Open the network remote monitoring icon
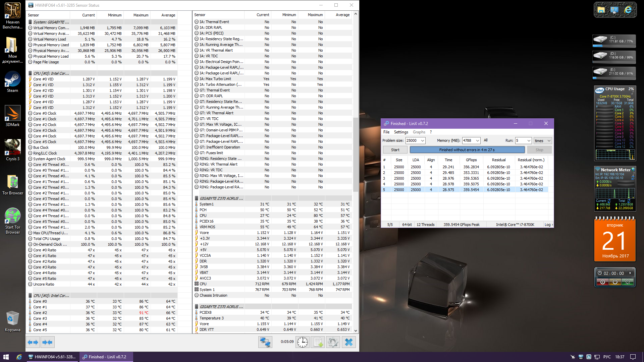This screenshot has height=362, width=644. pos(265,342)
